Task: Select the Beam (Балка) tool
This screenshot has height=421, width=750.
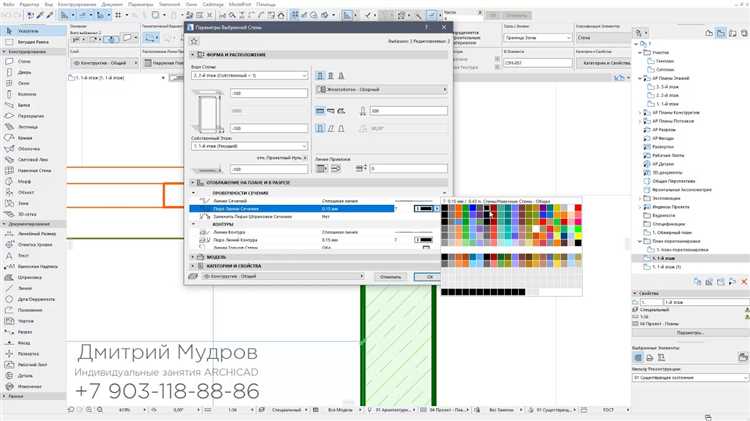Action: coord(33,105)
